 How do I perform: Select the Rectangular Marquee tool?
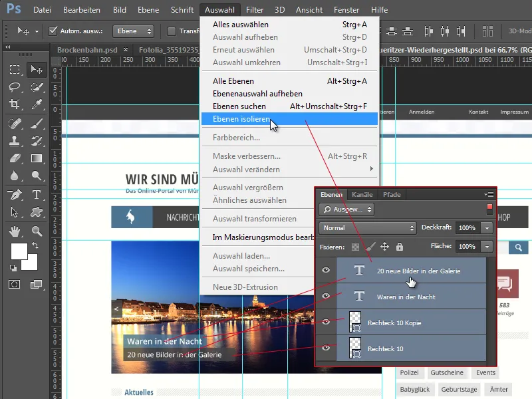[x=14, y=70]
